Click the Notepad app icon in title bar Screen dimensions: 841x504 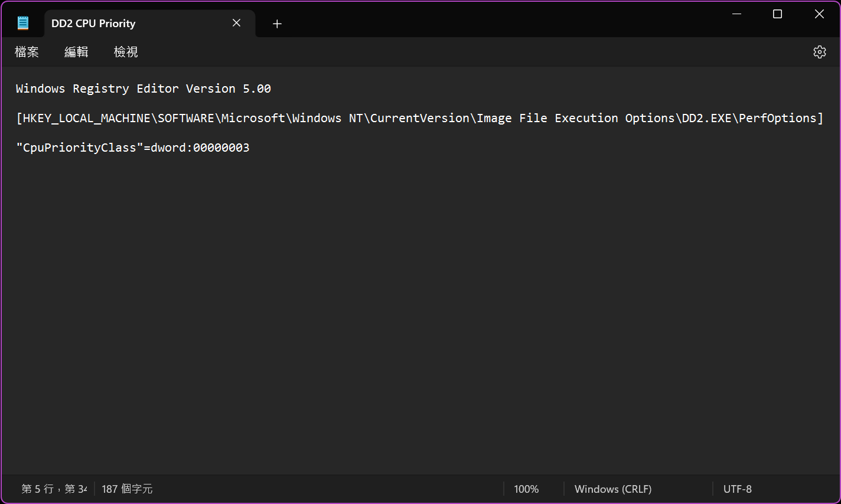click(23, 23)
